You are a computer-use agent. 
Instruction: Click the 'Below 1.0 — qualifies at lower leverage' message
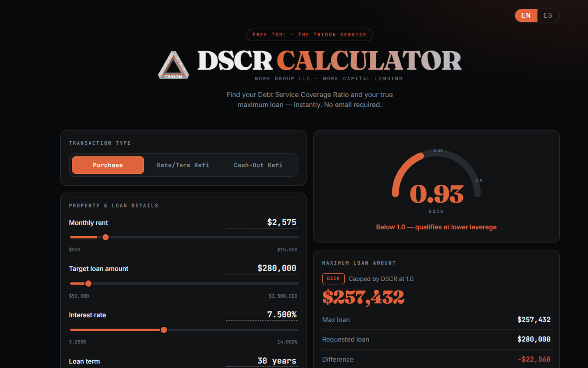point(436,227)
